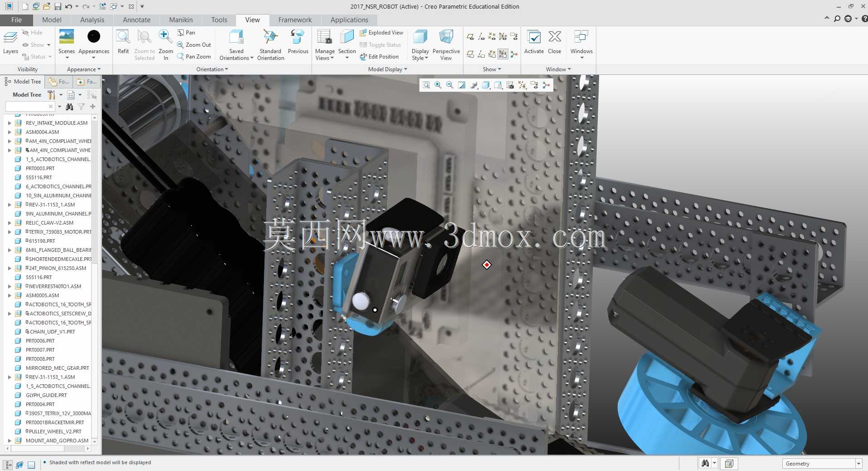
Task: Select GLYPH_GUIDE.PRT in Model Tree
Action: pos(46,395)
